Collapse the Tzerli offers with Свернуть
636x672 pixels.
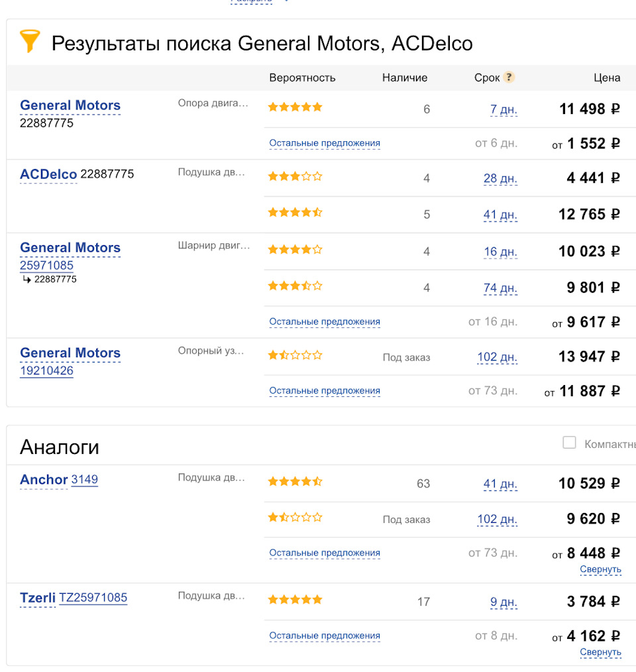600,652
